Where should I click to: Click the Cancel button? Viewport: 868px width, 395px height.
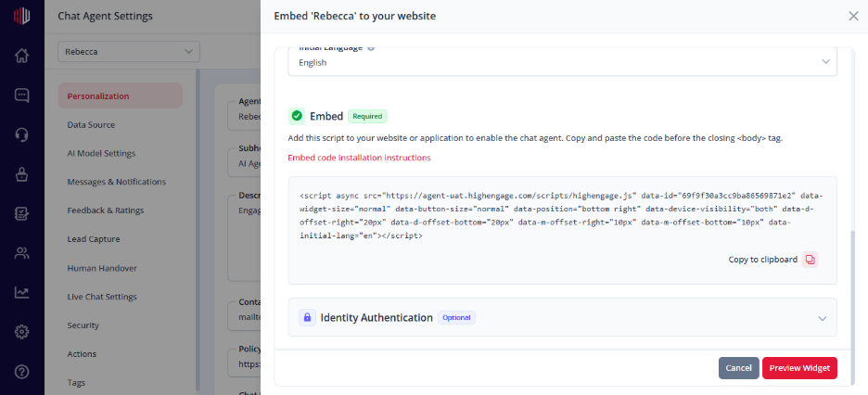coord(738,368)
